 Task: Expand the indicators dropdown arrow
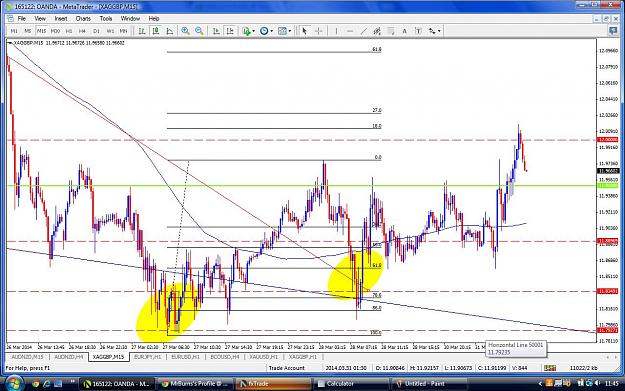pyautogui.click(x=254, y=31)
